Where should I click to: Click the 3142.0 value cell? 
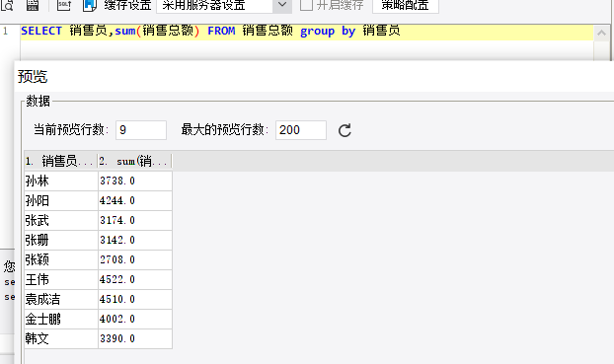coord(135,240)
